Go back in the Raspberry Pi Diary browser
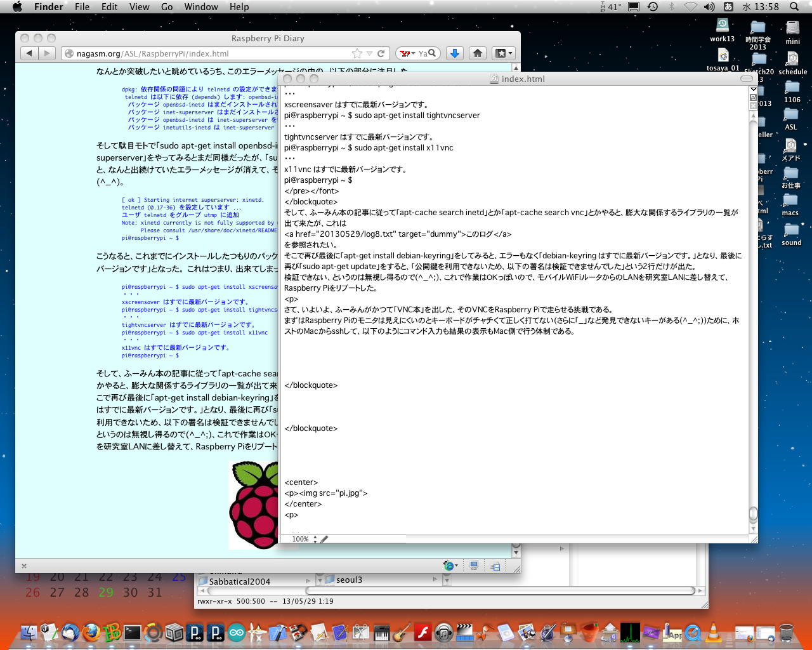This screenshot has height=650, width=812. click(x=29, y=53)
